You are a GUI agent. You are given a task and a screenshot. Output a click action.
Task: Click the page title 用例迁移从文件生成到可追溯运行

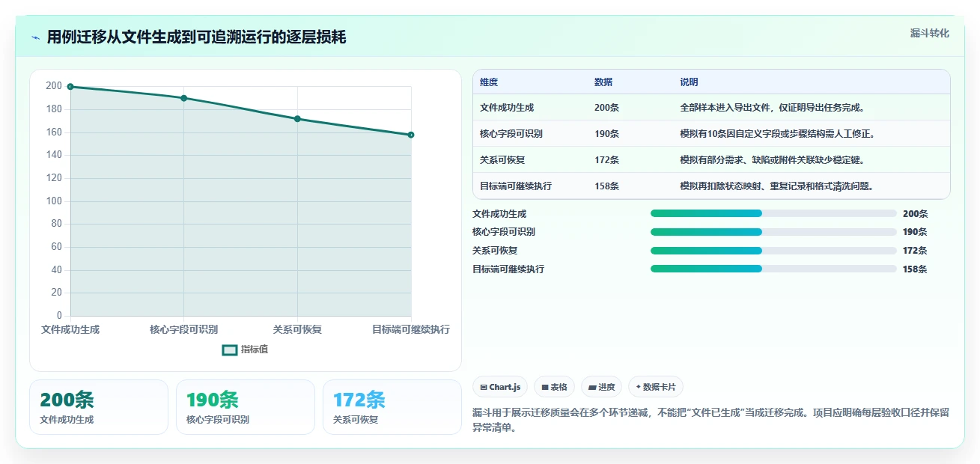point(197,37)
